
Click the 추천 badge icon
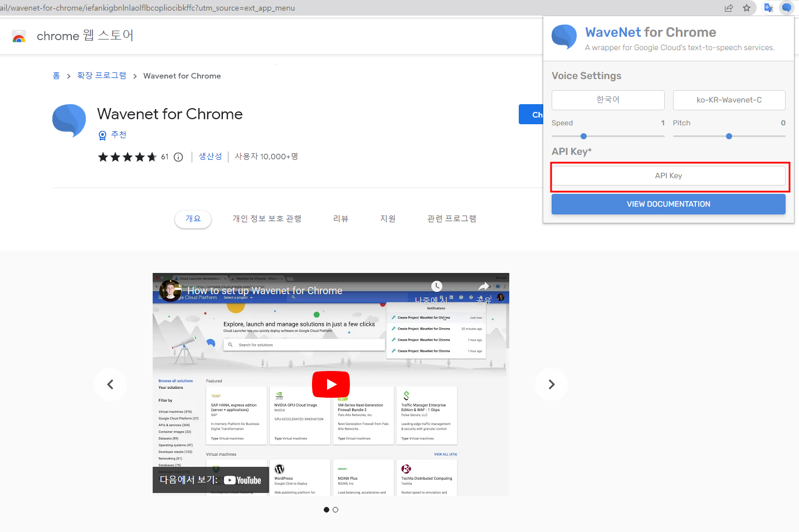click(x=103, y=135)
